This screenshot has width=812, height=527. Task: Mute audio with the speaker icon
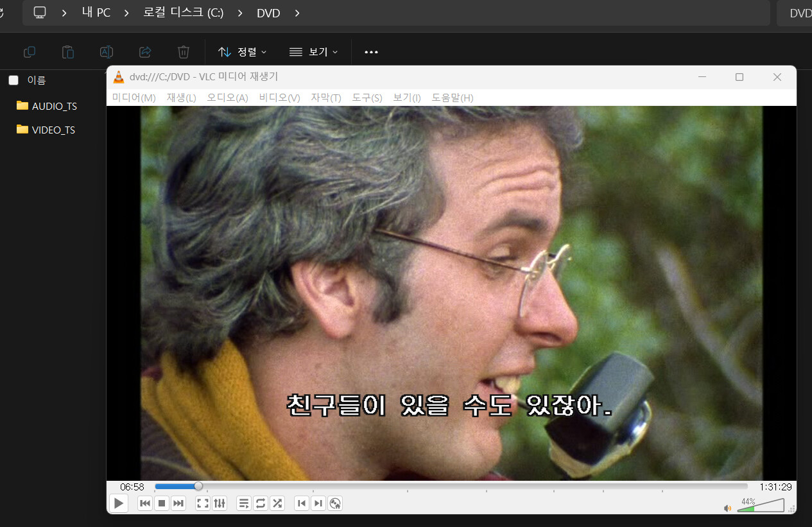727,508
